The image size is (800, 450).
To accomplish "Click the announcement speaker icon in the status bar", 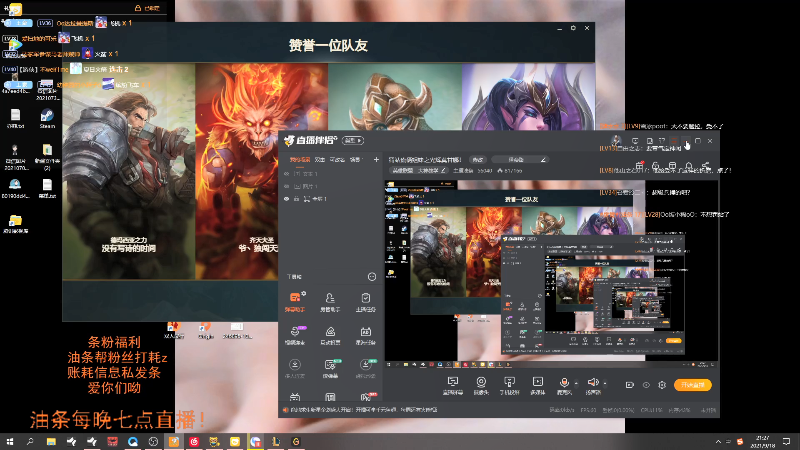I will point(286,410).
